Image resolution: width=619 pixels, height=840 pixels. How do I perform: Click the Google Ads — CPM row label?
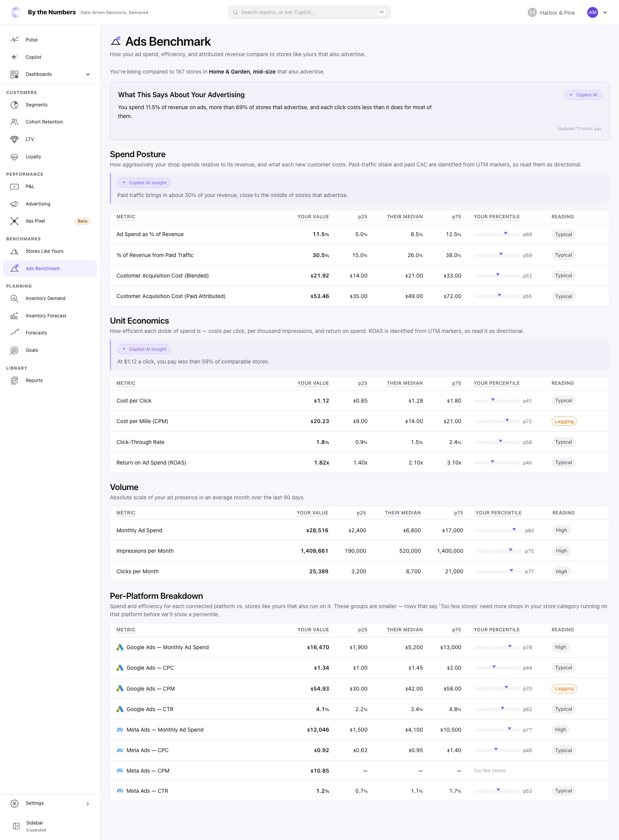[x=150, y=689]
